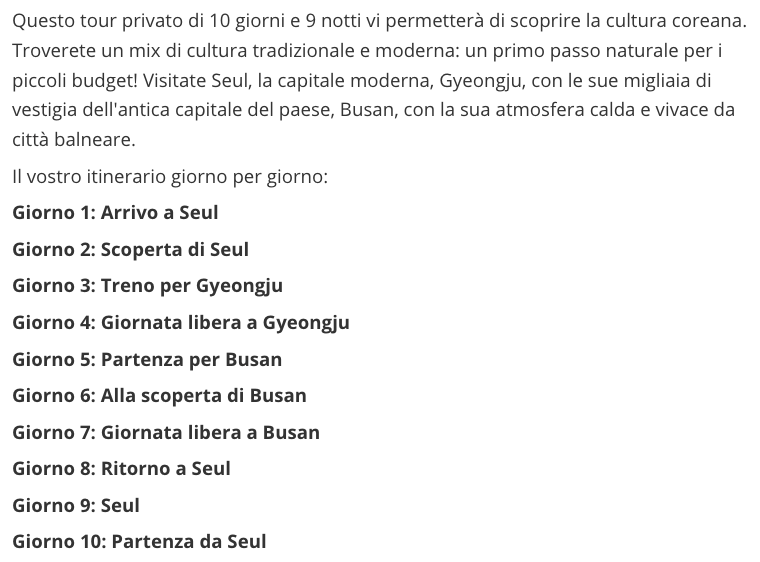Select "Giorno 6: Alla scoperta di Busan"
The width and height of the screenshot is (760, 562).
tap(159, 396)
